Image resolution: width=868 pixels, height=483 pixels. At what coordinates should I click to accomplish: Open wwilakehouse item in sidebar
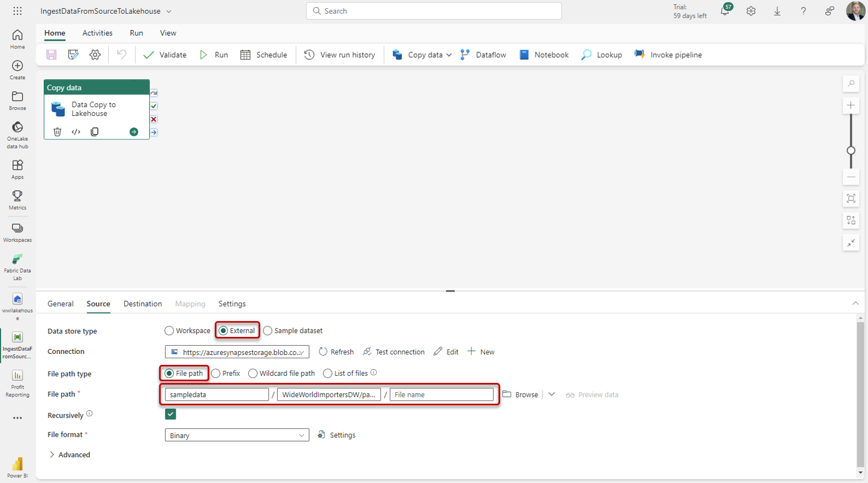(18, 307)
